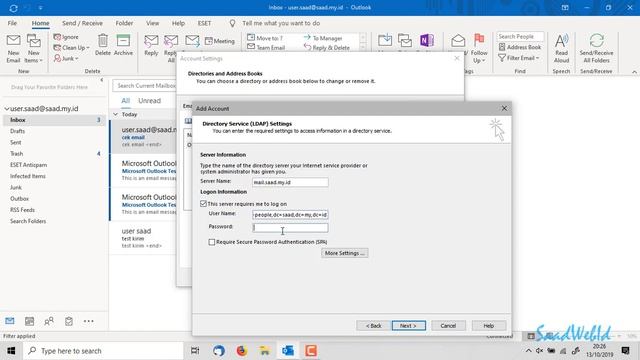
Task: Collapse the user.saad@saad.my.id account tree
Action: [6, 109]
